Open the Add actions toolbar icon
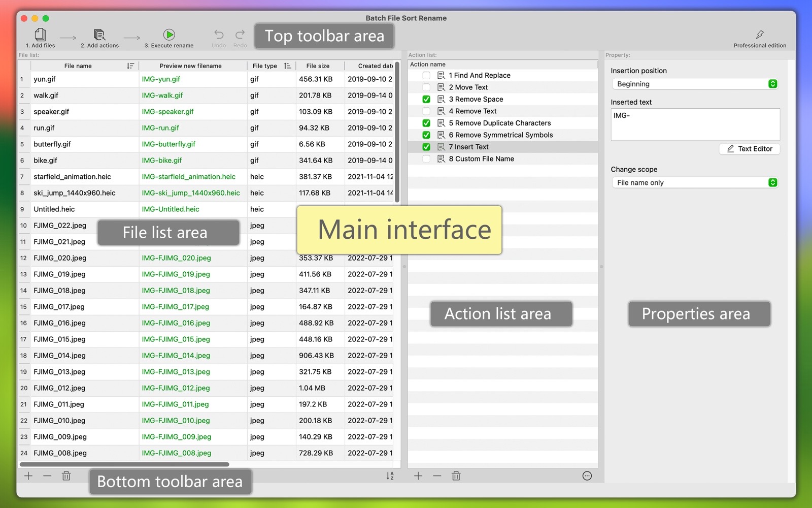This screenshot has height=508, width=812. 99,35
